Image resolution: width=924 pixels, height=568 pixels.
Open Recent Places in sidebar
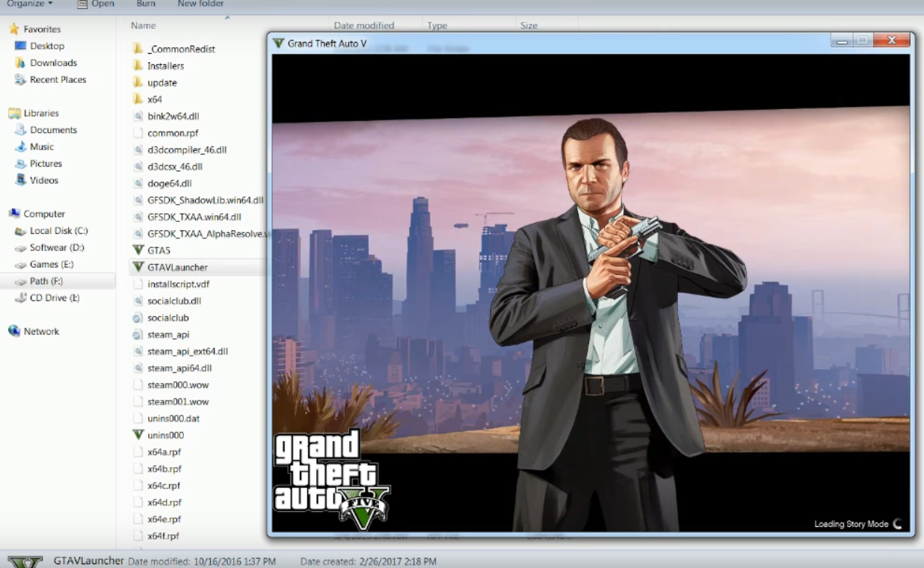[x=58, y=79]
